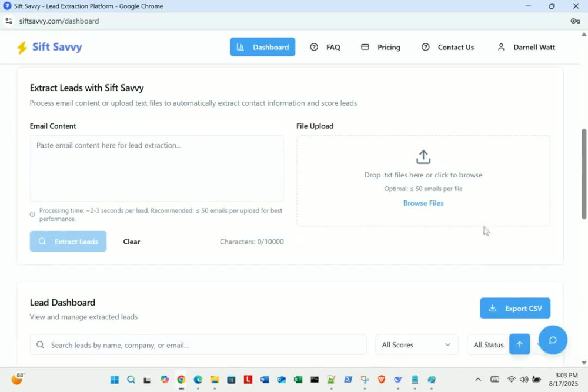The image size is (588, 392).
Task: Click the magnifier icon in Search leads field
Action: (40, 345)
